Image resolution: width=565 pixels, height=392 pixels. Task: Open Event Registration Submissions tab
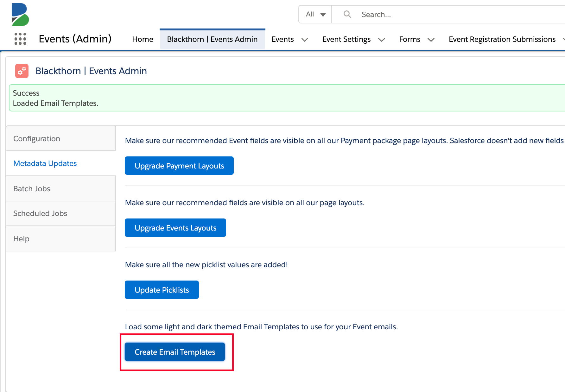point(502,39)
